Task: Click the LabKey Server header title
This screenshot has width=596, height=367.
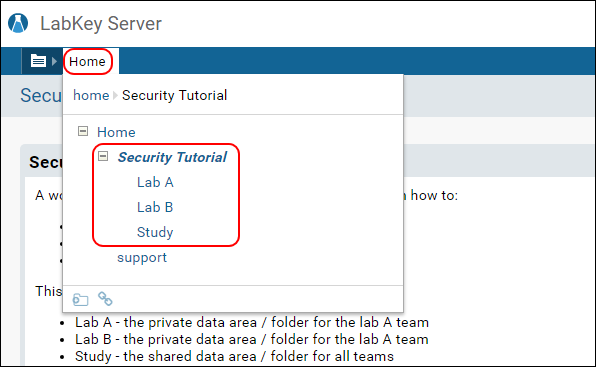Action: pos(101,24)
